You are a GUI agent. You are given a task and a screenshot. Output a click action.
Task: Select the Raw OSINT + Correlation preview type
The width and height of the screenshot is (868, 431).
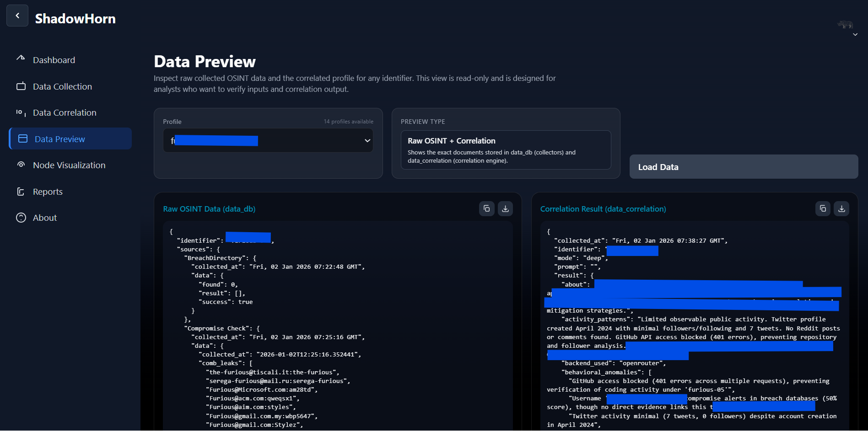(x=506, y=150)
